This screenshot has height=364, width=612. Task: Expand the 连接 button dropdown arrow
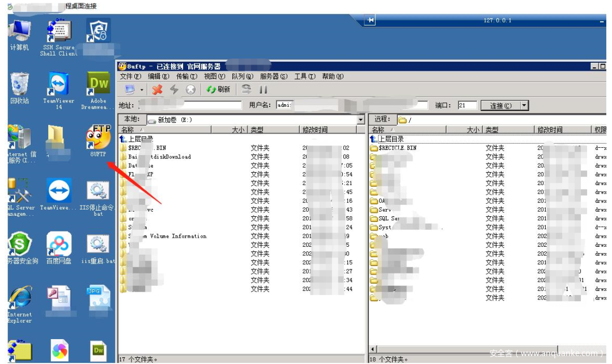coord(525,106)
